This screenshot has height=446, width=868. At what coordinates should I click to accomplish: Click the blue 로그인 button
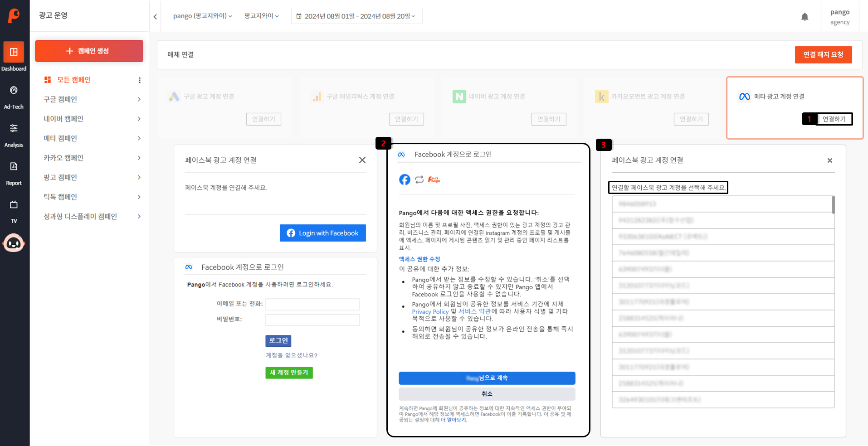click(278, 340)
